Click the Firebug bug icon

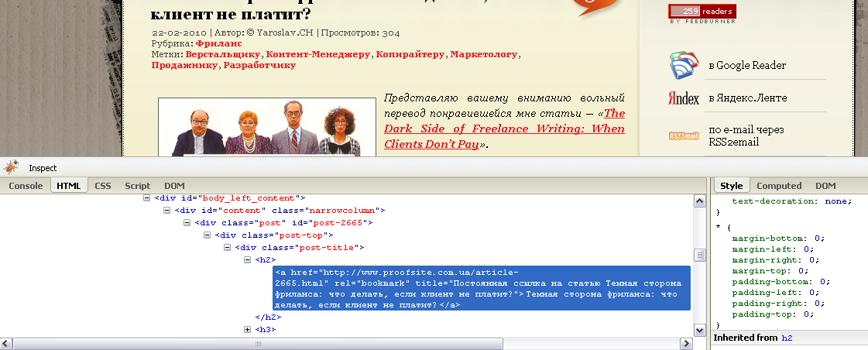pyautogui.click(x=11, y=167)
